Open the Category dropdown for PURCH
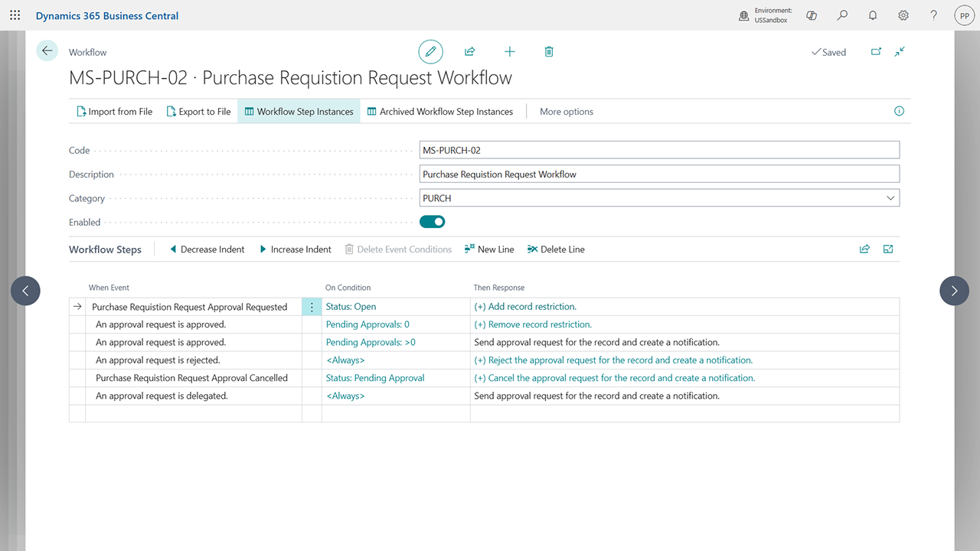The height and width of the screenshot is (551, 980). tap(890, 197)
